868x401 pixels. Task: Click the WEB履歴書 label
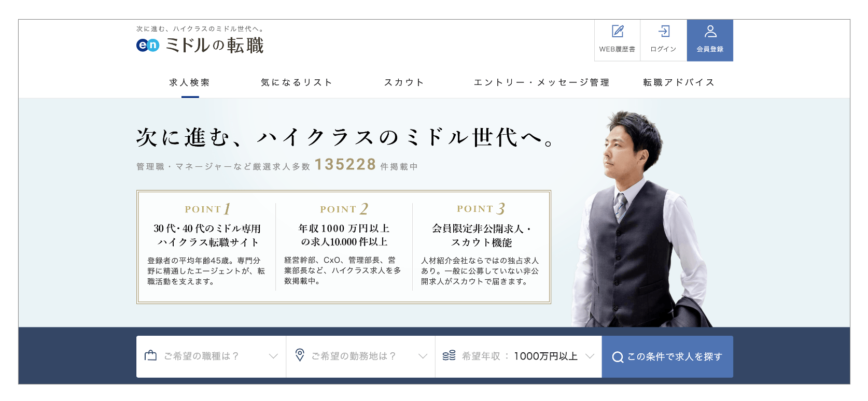point(617,49)
